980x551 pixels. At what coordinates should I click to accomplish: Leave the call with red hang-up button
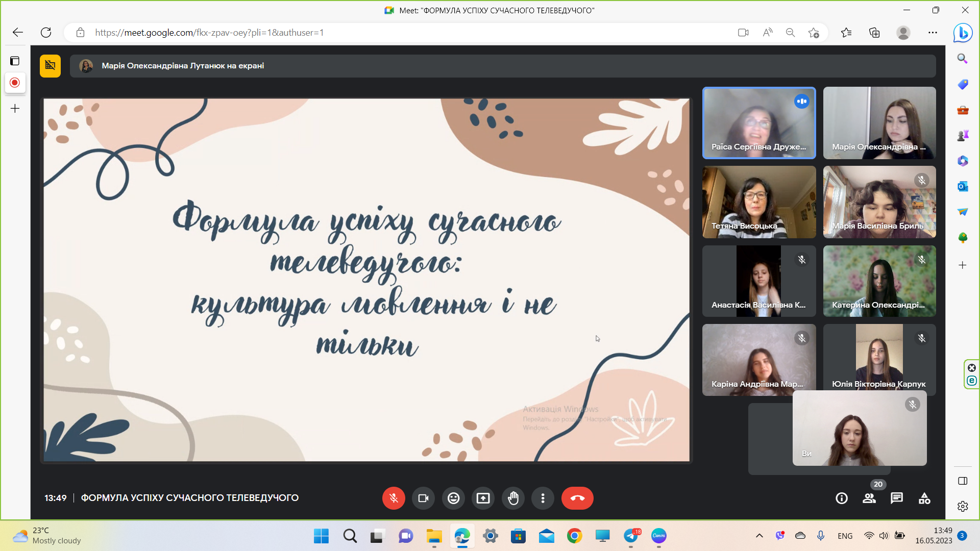pos(577,498)
